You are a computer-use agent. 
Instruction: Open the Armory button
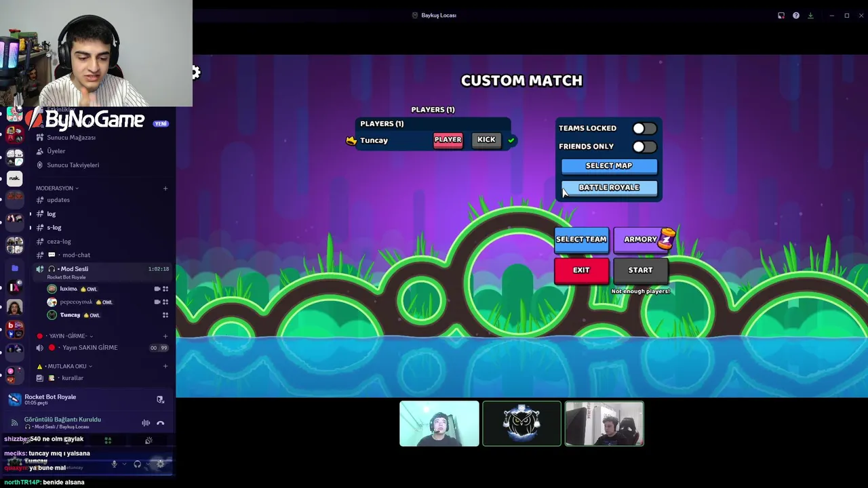click(x=640, y=240)
